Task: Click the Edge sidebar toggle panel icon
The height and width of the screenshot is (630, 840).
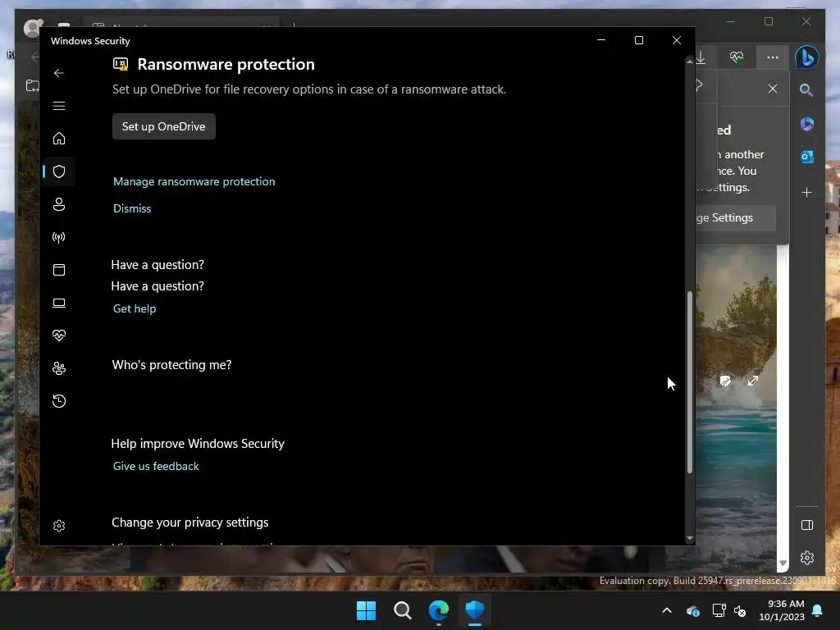Action: (x=807, y=525)
